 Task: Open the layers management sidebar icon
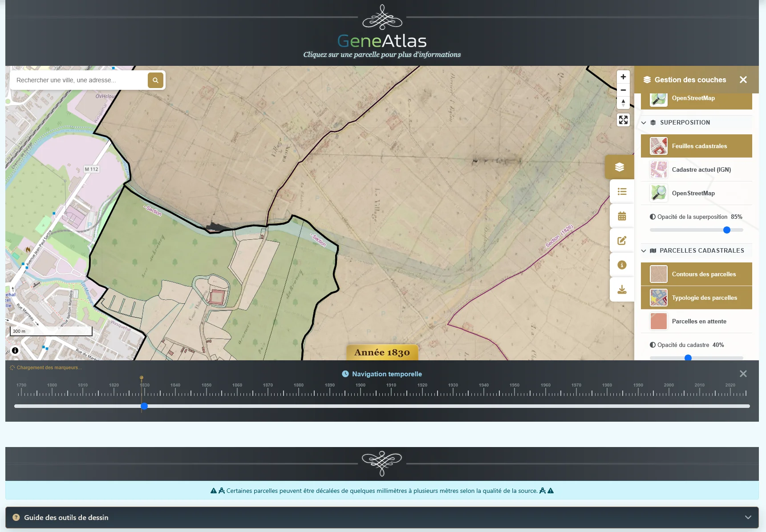coord(620,167)
